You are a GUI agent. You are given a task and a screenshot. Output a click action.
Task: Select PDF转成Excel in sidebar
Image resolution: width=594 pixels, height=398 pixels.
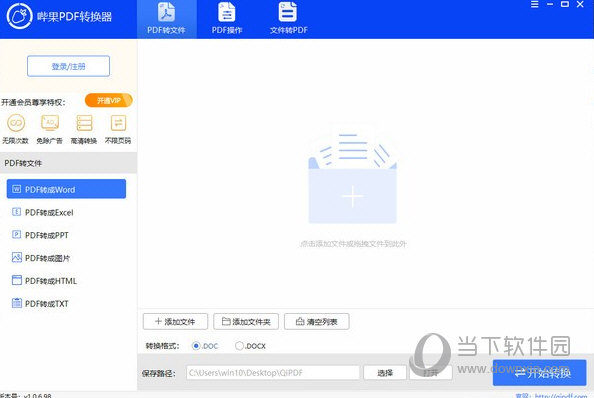click(66, 212)
